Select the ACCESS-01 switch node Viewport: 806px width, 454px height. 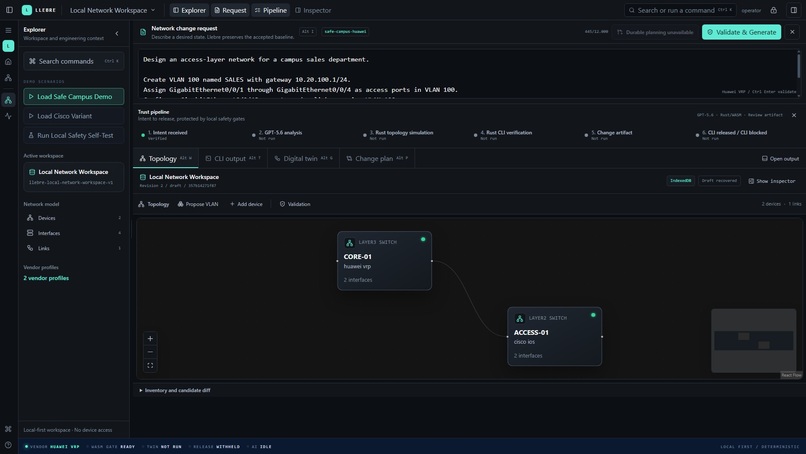click(555, 337)
